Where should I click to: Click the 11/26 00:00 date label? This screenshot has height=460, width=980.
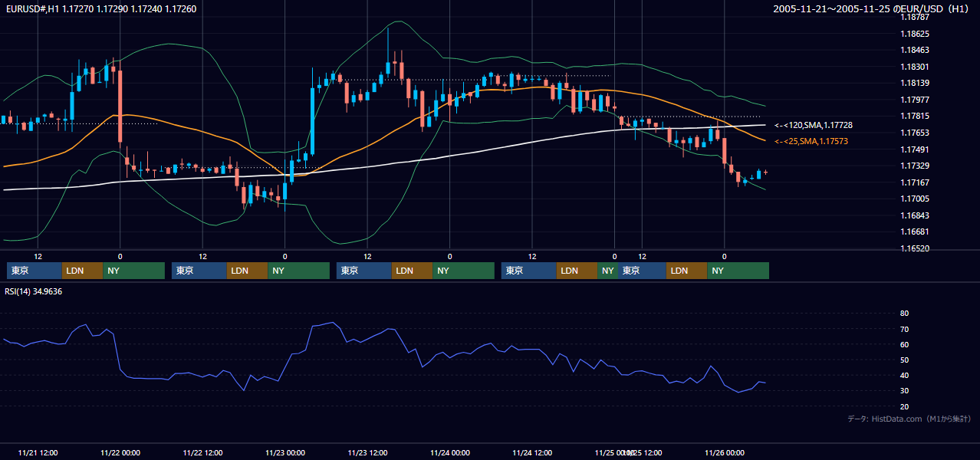[x=725, y=453]
